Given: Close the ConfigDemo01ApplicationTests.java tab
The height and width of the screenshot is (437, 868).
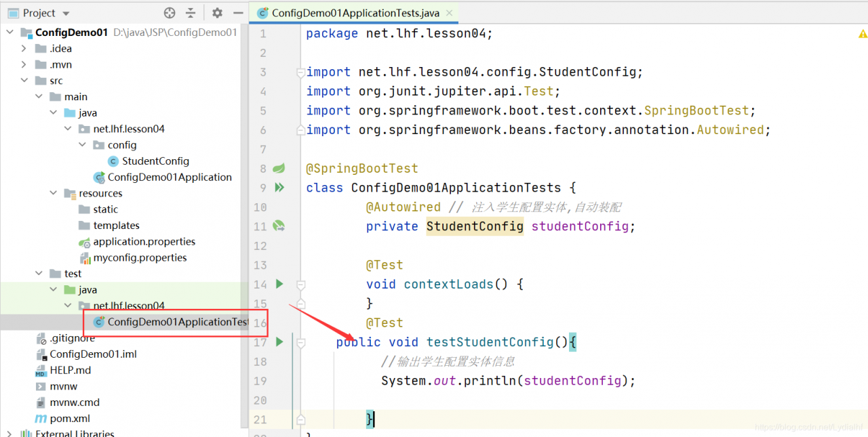Looking at the screenshot, I should point(450,13).
